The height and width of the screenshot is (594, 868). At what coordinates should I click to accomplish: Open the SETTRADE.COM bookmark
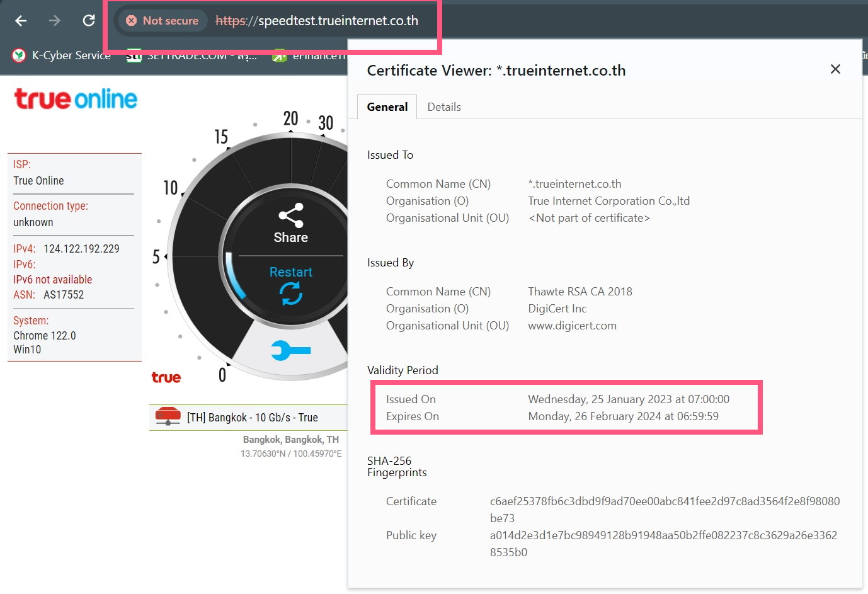click(x=191, y=55)
